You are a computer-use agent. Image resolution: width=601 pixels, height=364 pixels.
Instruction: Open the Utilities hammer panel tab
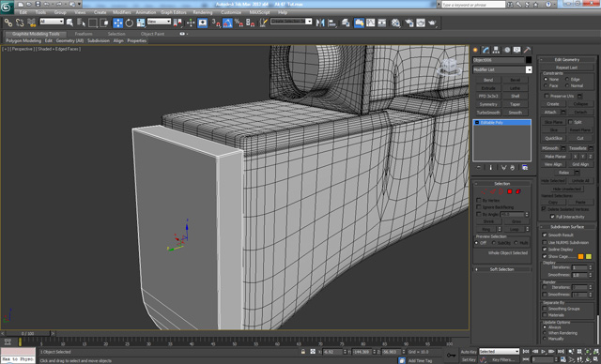coord(528,50)
